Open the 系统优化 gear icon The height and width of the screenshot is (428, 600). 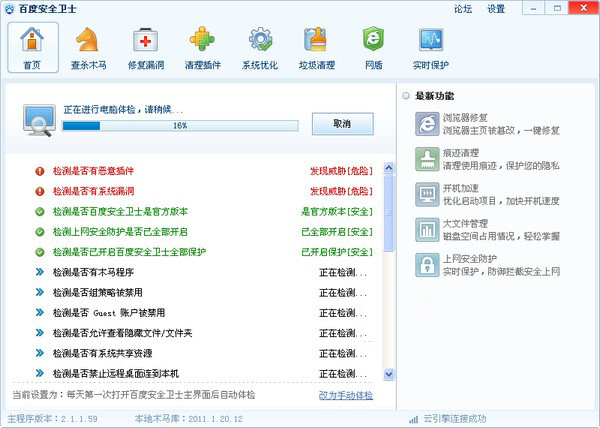pos(260,40)
